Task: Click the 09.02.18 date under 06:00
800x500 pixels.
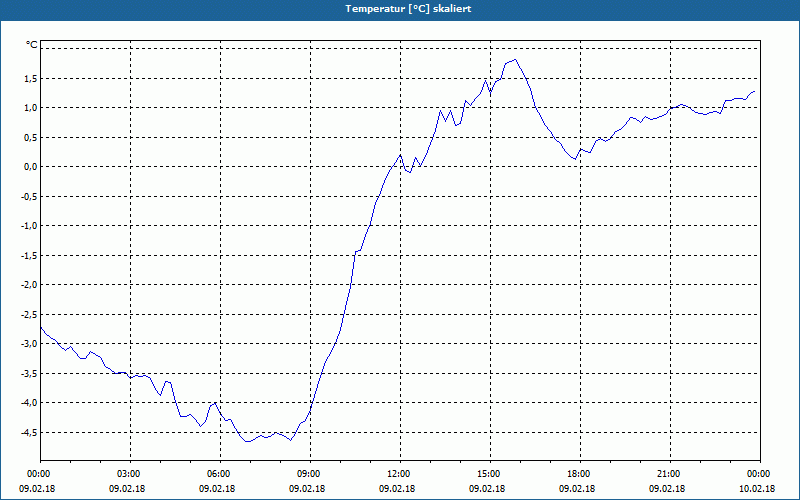Action: point(217,489)
